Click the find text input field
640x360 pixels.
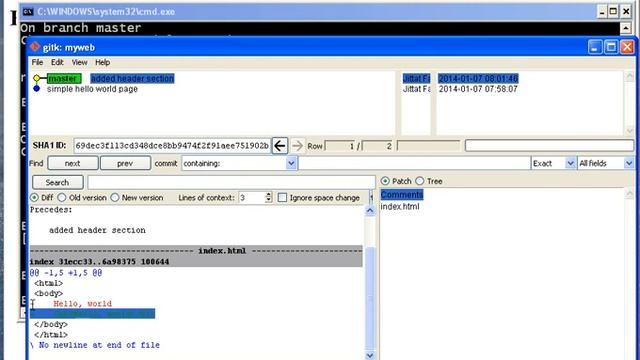tap(414, 163)
